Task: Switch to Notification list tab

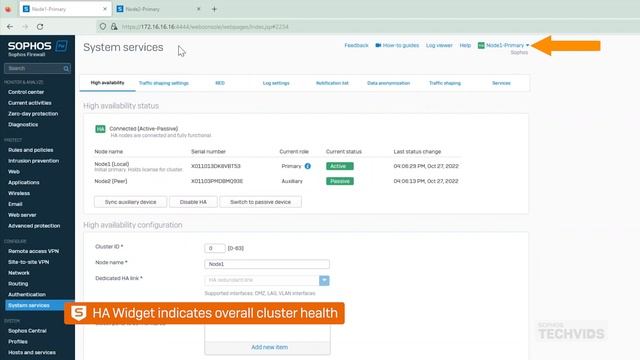Action: click(x=332, y=83)
